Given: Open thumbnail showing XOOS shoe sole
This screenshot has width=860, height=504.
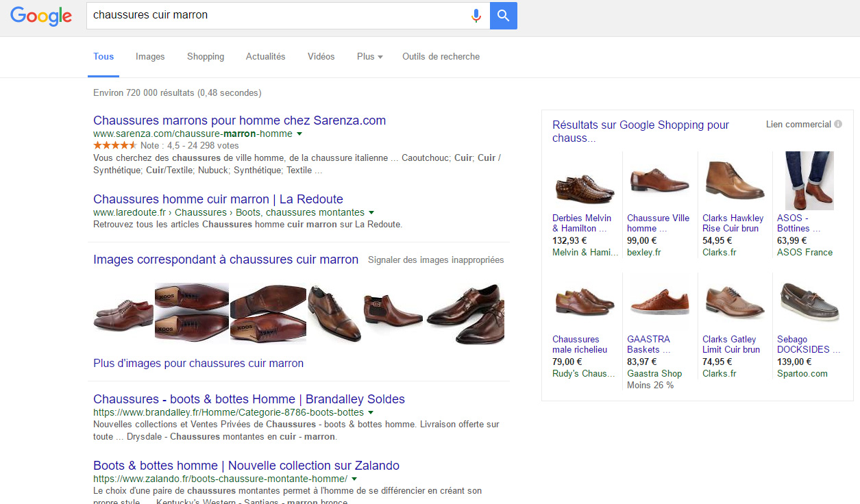Looking at the screenshot, I should [x=268, y=313].
